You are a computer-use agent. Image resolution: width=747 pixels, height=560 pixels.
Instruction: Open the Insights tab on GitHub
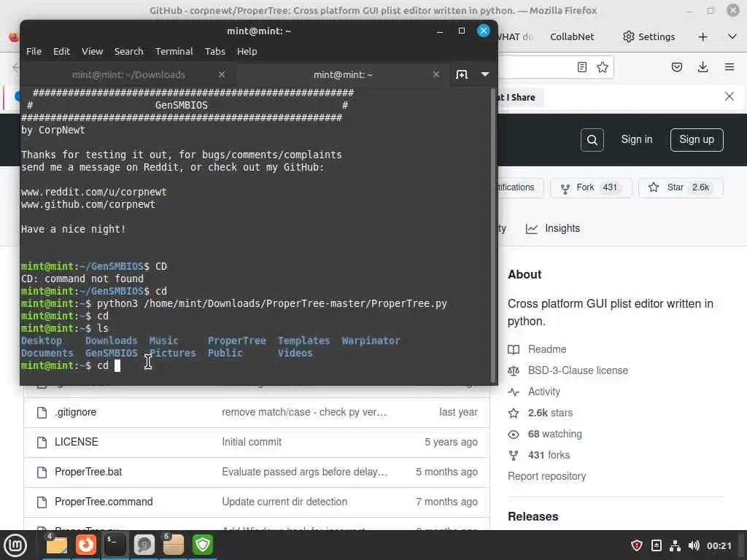553,228
